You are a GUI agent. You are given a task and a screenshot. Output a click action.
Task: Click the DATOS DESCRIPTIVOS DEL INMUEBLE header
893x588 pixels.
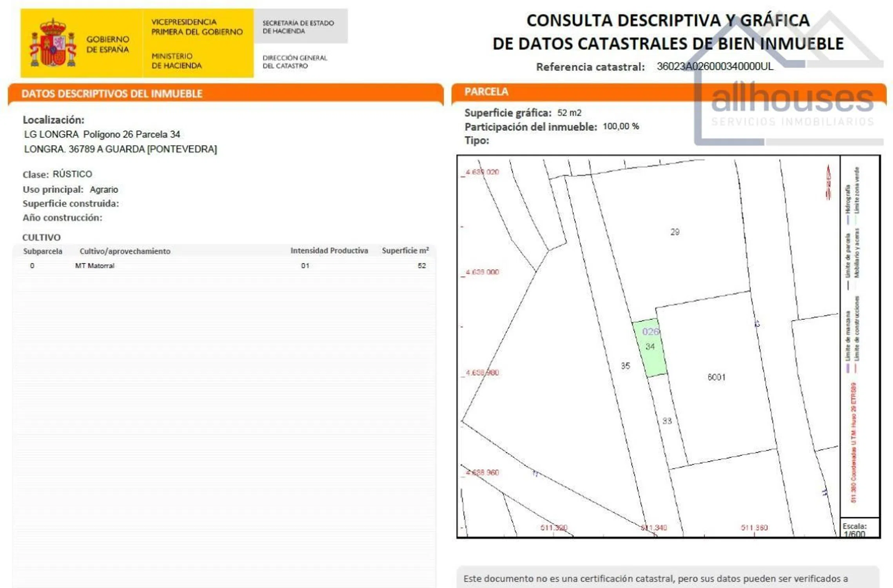[x=112, y=94]
